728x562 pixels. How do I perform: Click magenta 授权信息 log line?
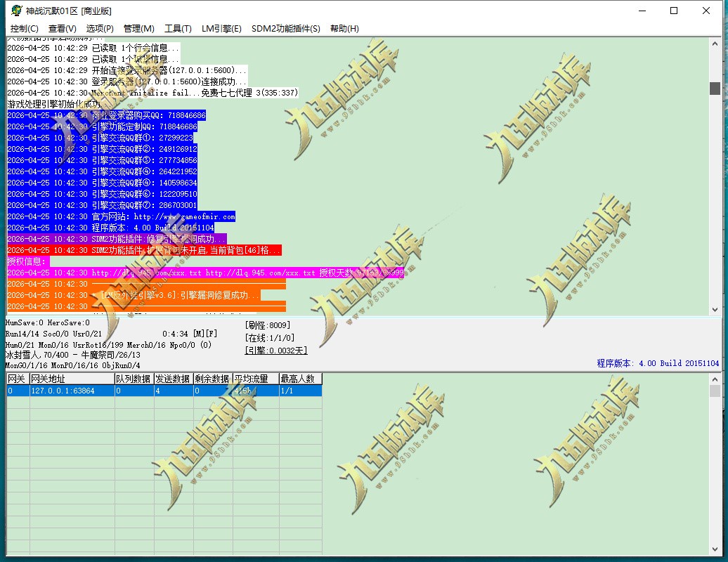pos(28,261)
